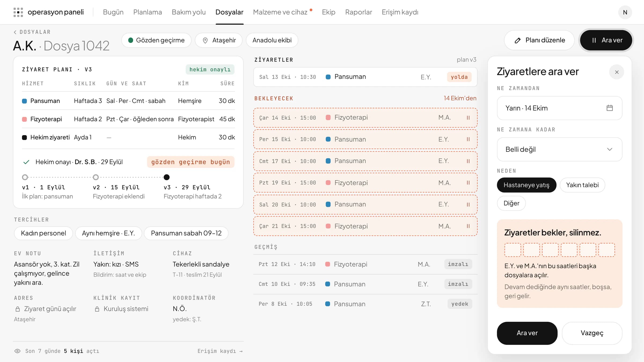Select Hastaneye yatış reason
The width and height of the screenshot is (644, 362).
(526, 185)
